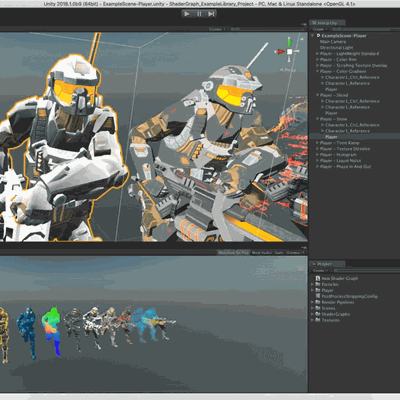Screen dimensions: 400x400
Task: Click the red X axis on the scene gizmo
Action: (280, 51)
